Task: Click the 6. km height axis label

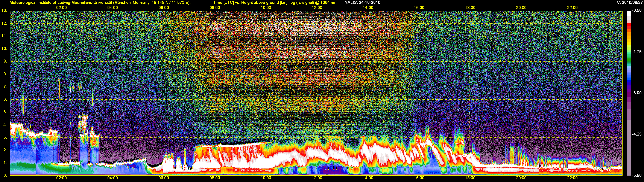Action: pos(5,99)
